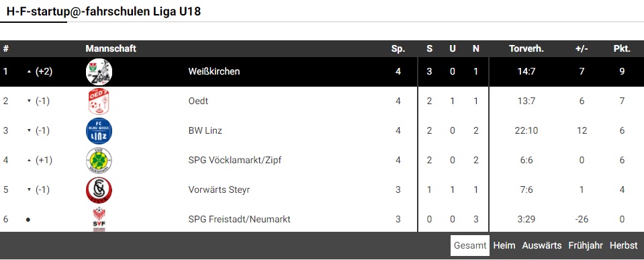Open the Oedt club logo

point(99,101)
